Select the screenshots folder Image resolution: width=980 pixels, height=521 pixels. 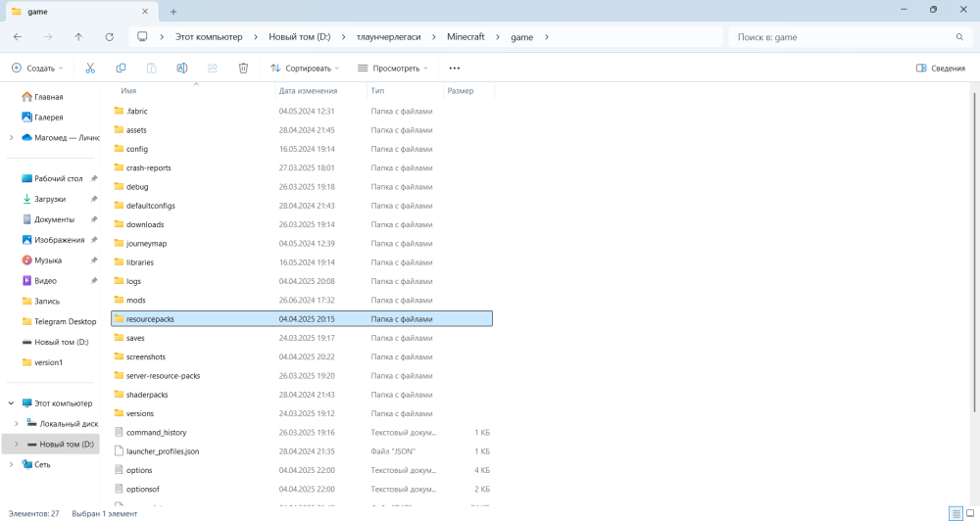[302, 356]
